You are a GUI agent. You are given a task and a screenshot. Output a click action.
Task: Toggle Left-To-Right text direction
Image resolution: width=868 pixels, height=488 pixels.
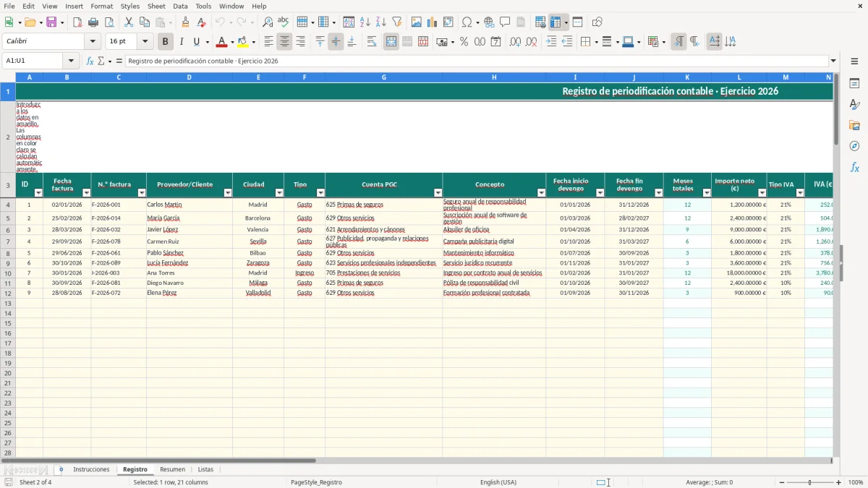678,42
